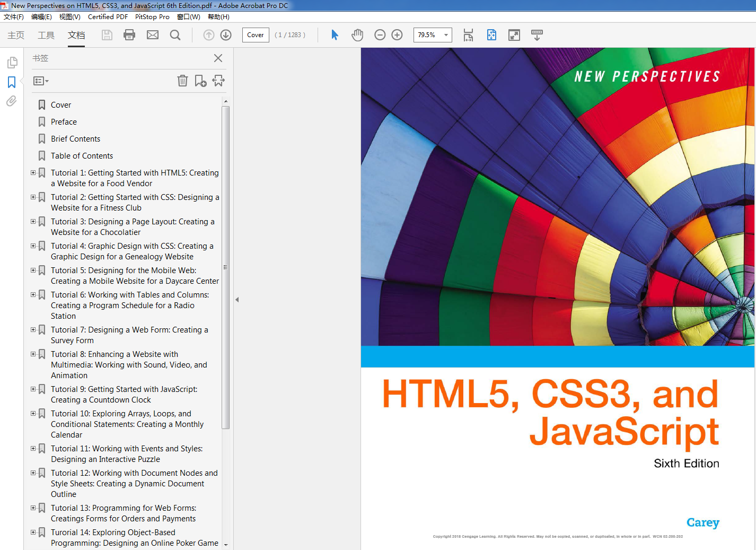Select Tutorial 8 multimedia bookmark

pyautogui.click(x=129, y=365)
